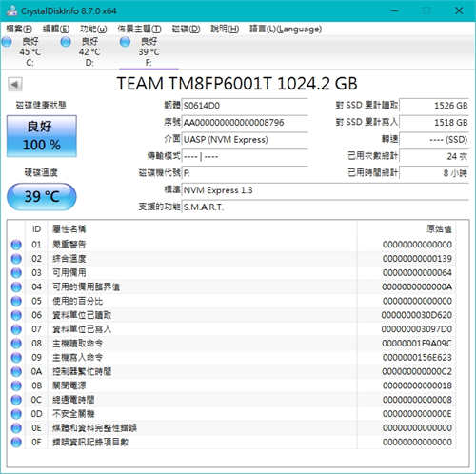This screenshot has width=476, height=474.
Task: Click the drive letter field F:
Action: [x=245, y=173]
